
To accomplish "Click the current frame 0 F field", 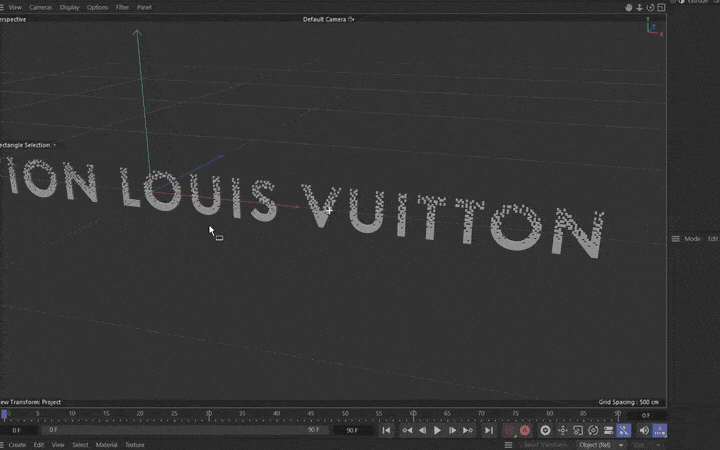I will [646, 415].
